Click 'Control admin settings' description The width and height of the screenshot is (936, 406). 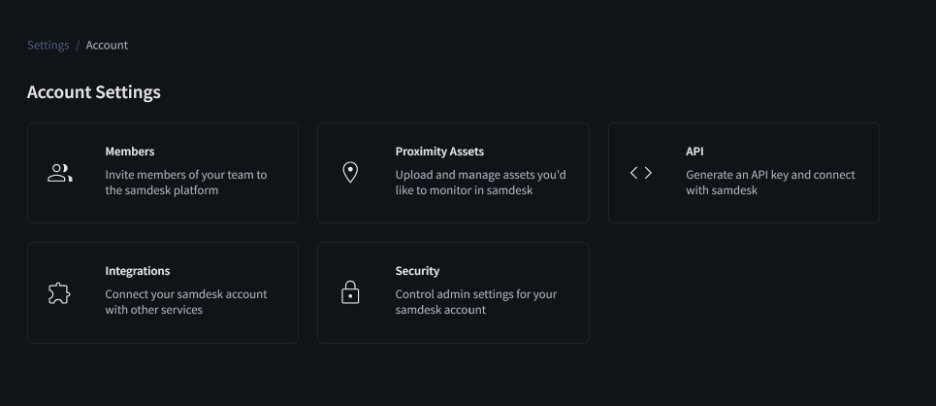point(476,302)
